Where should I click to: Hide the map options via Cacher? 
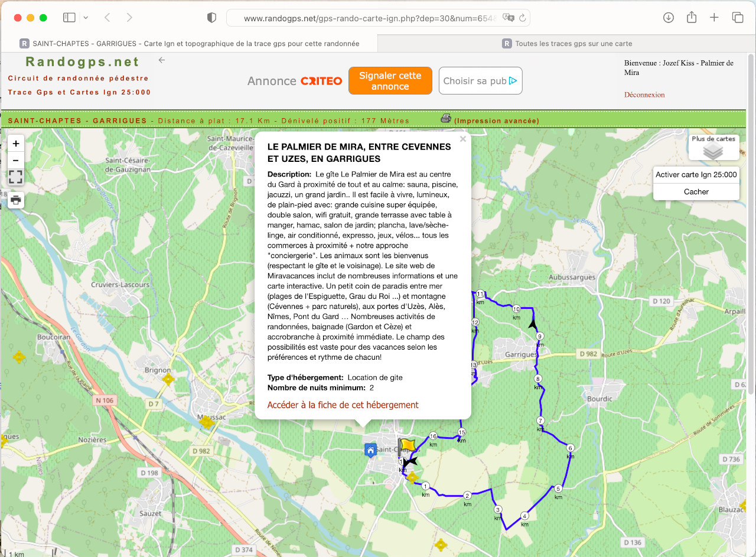point(696,191)
